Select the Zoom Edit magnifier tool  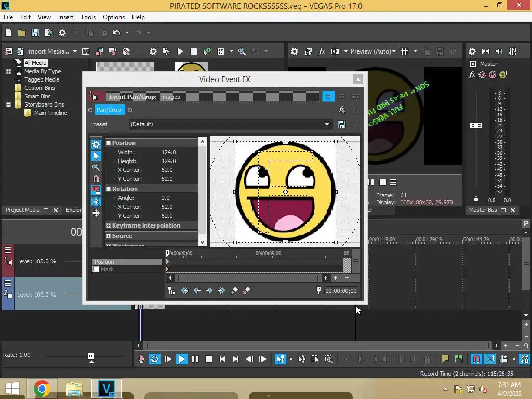pos(96,167)
